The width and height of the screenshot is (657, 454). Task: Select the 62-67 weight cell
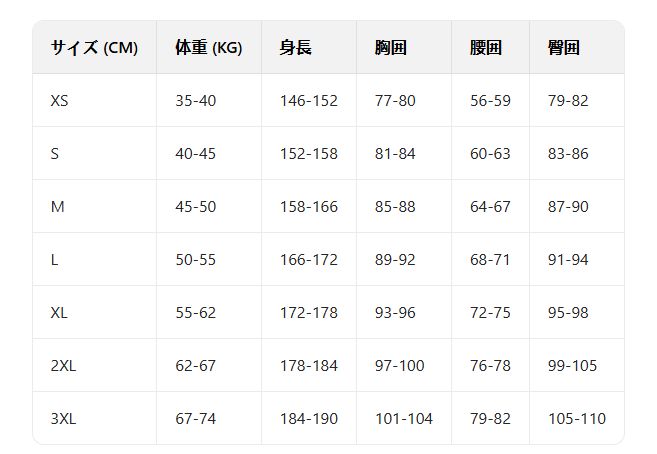(195, 365)
